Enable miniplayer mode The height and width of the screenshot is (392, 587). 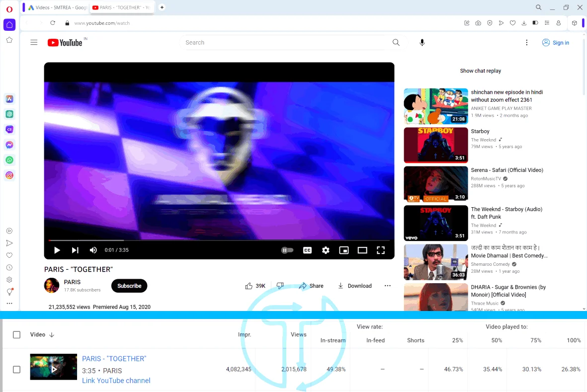[x=344, y=250]
